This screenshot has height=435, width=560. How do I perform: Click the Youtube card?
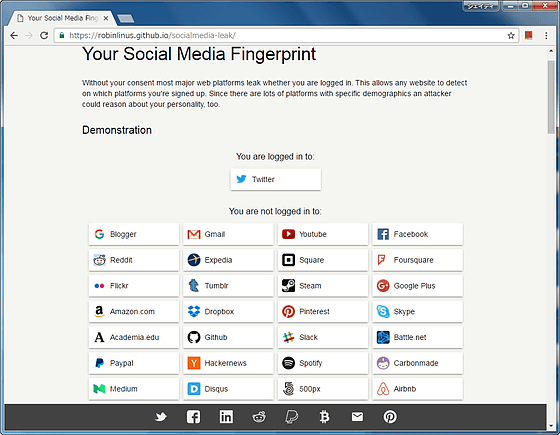pos(323,234)
